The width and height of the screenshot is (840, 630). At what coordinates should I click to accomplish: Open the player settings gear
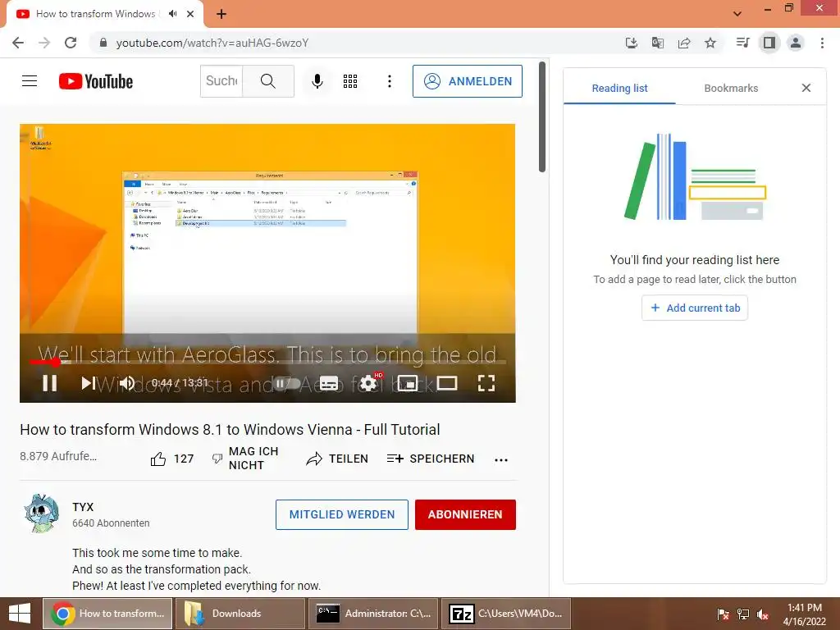(368, 383)
